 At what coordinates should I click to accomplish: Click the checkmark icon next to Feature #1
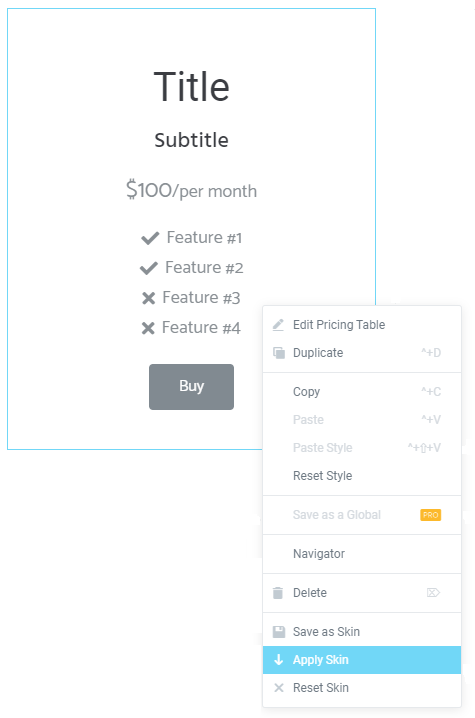[150, 238]
